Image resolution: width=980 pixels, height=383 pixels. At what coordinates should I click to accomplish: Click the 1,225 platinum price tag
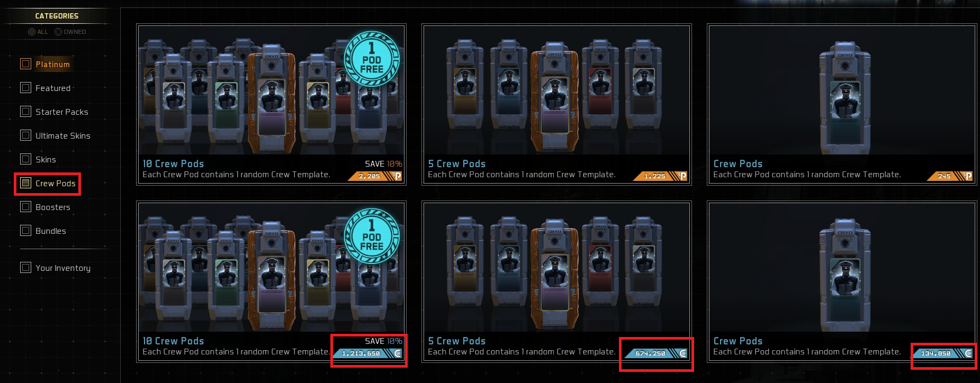(660, 176)
